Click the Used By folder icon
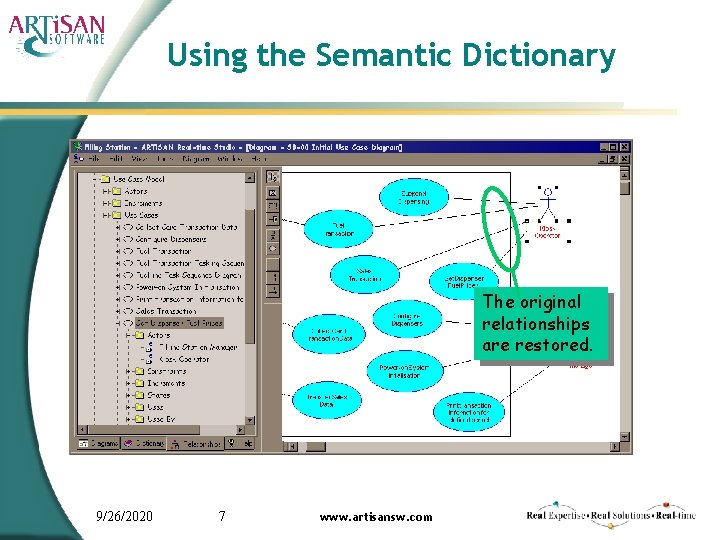 coord(140,419)
